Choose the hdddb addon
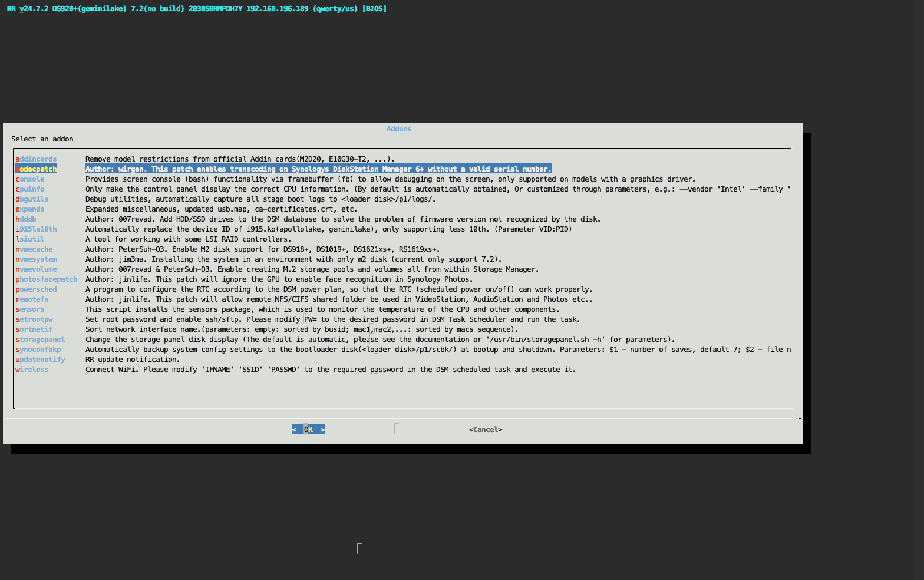Screen dimensions: 924x580 click(26, 219)
